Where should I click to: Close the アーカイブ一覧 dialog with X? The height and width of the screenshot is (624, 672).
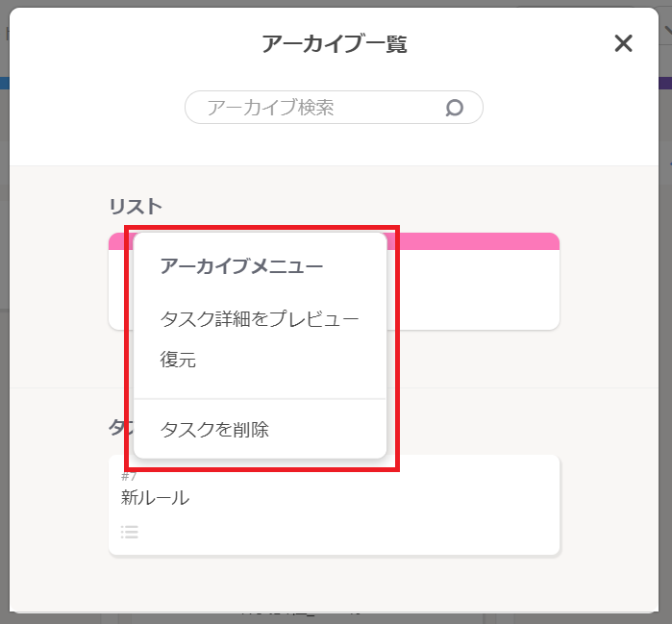coord(624,43)
